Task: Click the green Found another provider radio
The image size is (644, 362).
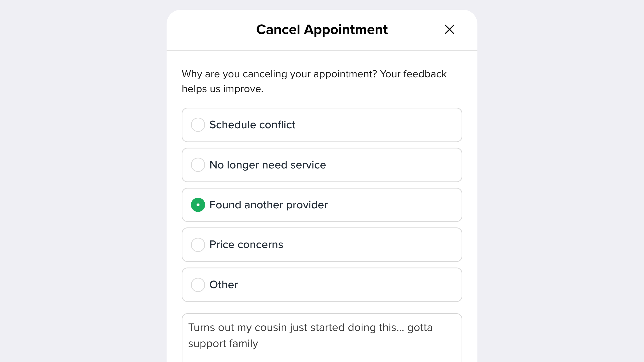Action: coord(198,205)
